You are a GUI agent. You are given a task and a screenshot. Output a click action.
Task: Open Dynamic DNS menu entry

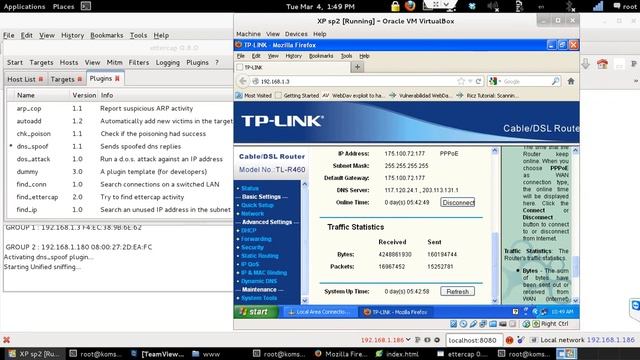click(x=259, y=281)
